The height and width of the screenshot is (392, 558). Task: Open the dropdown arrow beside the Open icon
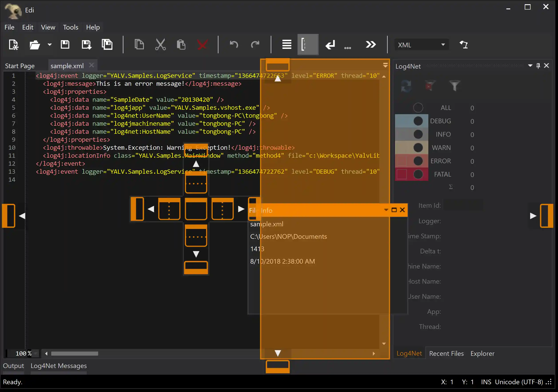50,45
